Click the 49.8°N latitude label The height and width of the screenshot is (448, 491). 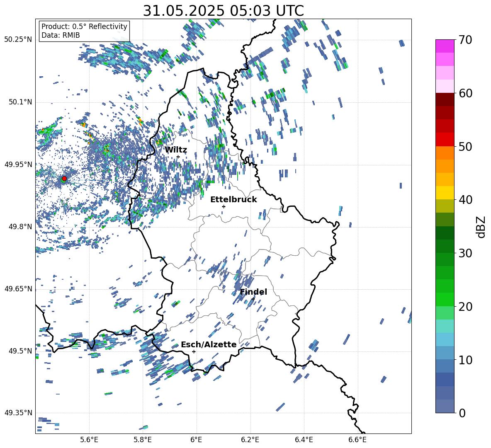point(20,227)
